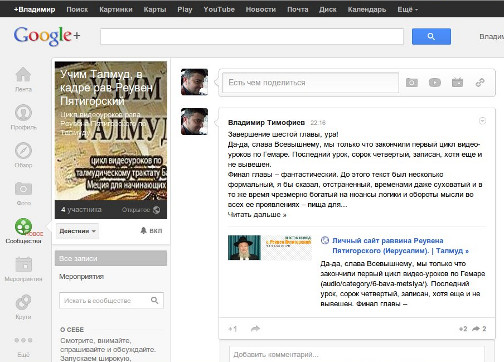This screenshot has width=504, height=362.
Task: Click the Учим Талмуд community cover image
Action: tap(111, 131)
